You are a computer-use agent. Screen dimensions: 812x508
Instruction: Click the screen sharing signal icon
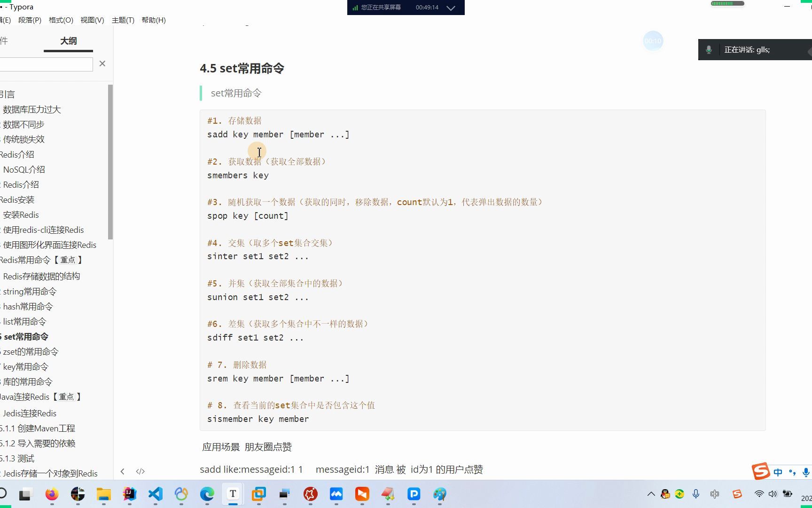(x=355, y=8)
